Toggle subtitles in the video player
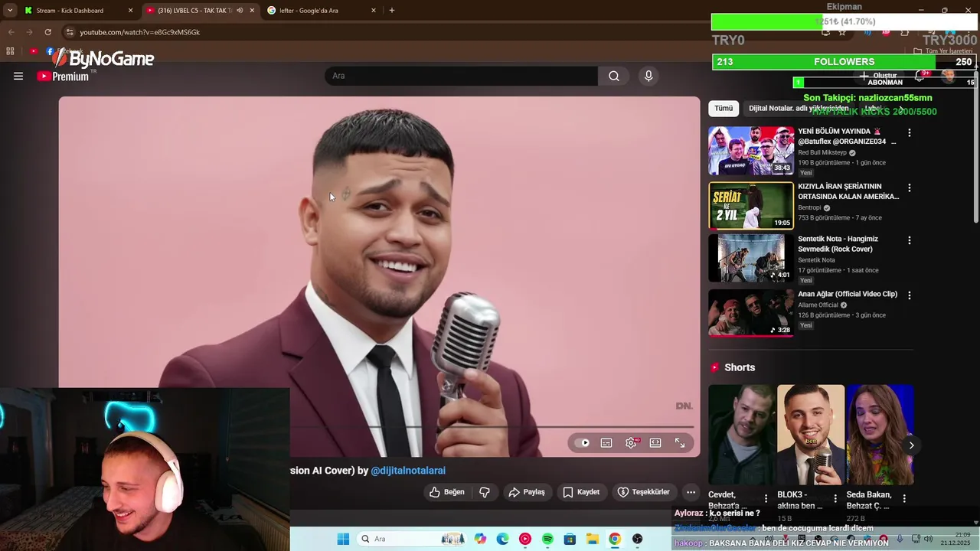 [x=606, y=443]
